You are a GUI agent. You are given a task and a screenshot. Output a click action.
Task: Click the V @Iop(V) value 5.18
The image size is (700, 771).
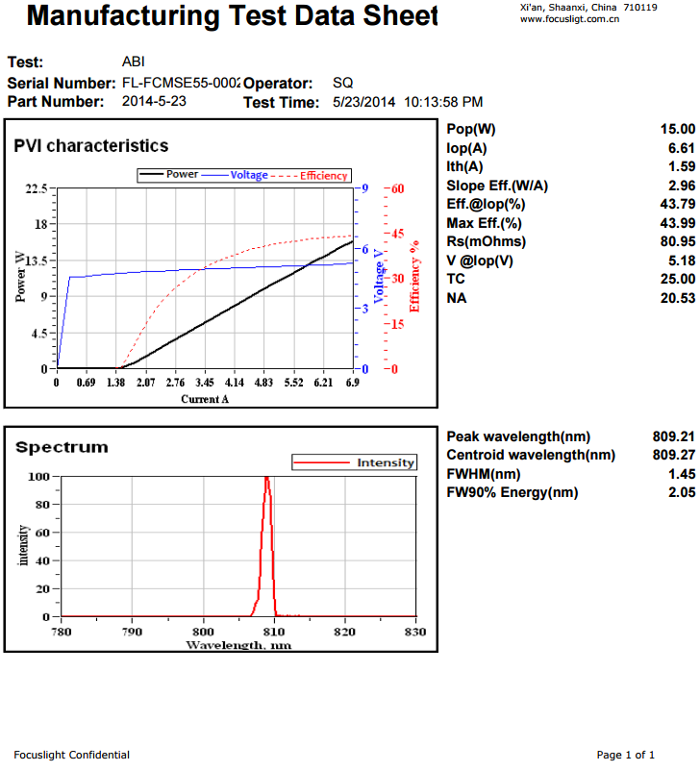(x=682, y=261)
